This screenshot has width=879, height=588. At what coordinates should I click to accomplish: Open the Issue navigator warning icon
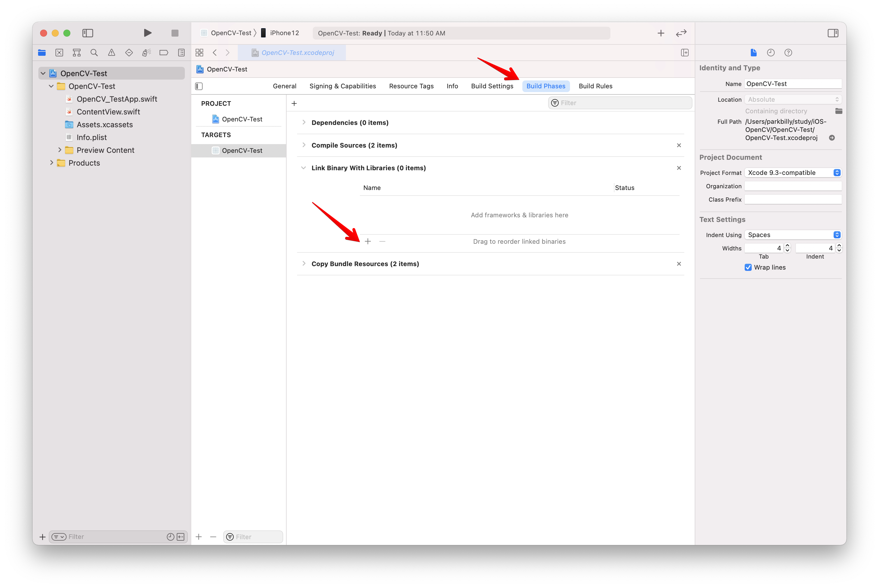[x=111, y=53]
